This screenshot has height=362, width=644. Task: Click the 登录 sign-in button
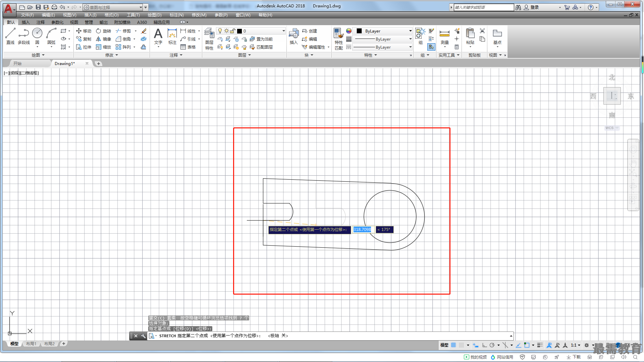coord(531,7)
